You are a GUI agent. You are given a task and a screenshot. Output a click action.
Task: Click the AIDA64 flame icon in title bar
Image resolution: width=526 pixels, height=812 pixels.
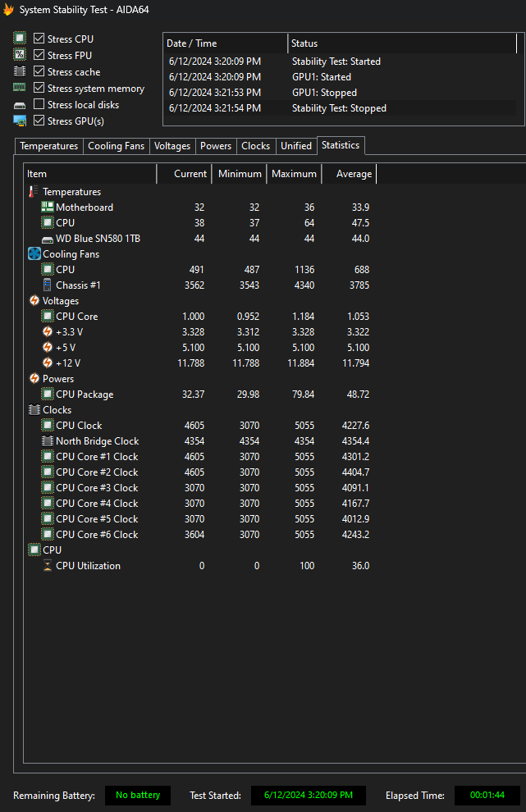(9, 9)
